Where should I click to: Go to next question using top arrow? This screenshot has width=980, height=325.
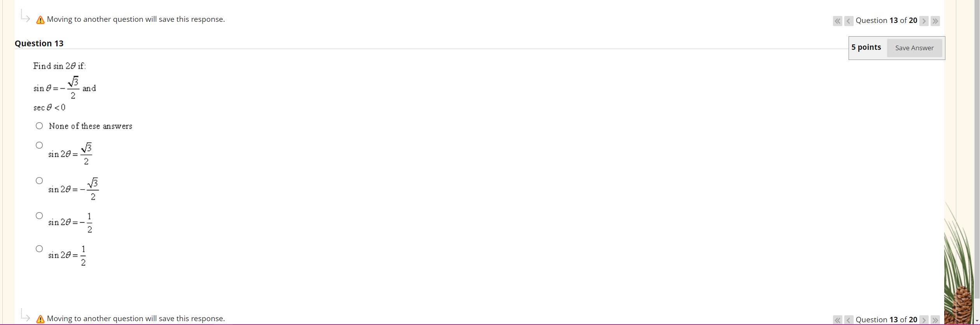pos(924,21)
